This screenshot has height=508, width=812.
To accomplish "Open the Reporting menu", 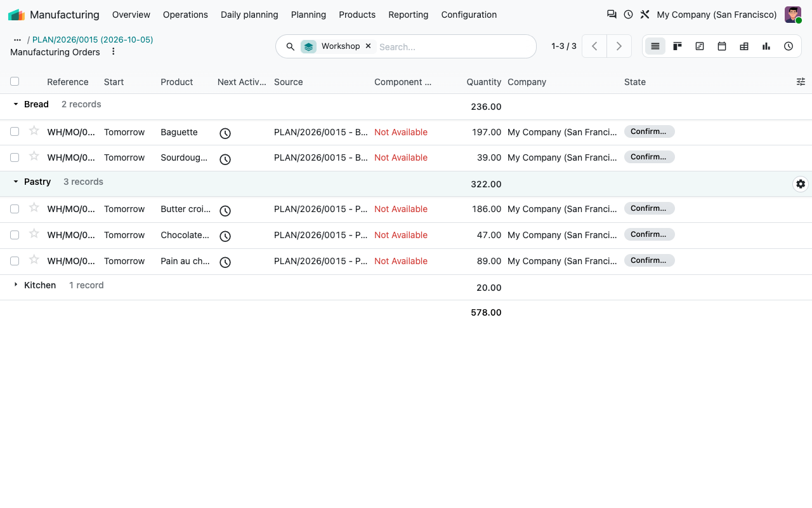I will pyautogui.click(x=408, y=15).
